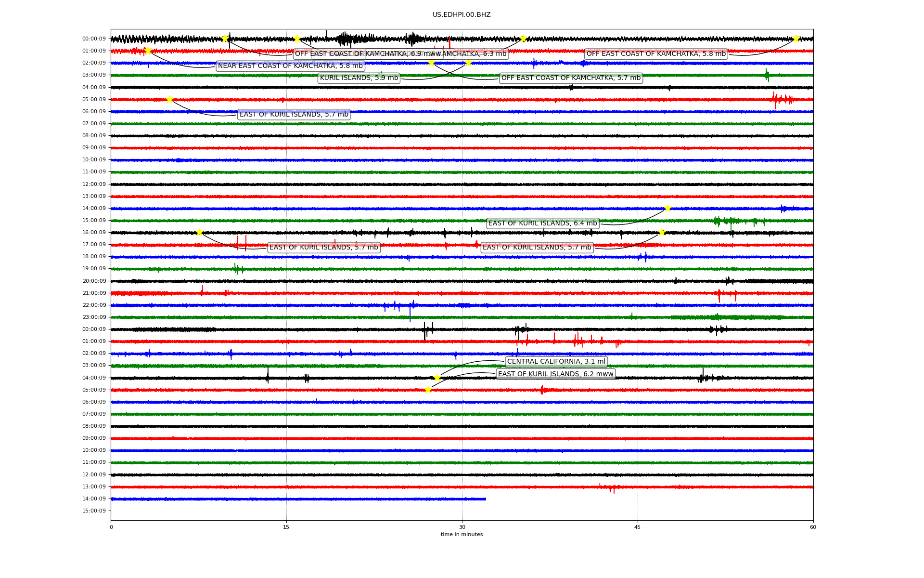Click the 18:00:09 row time label
Image resolution: width=924 pixels, height=578 pixels.
pos(94,257)
